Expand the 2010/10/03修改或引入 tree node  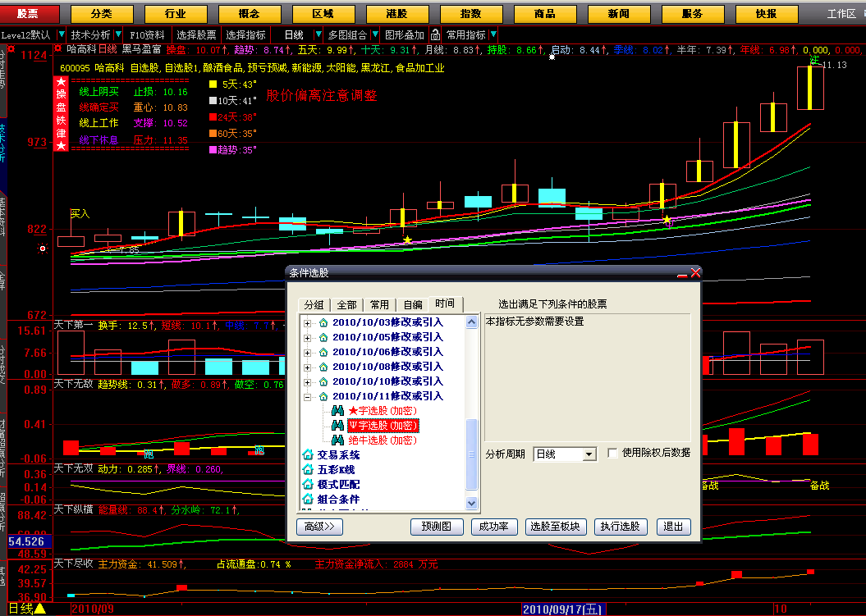coord(308,323)
